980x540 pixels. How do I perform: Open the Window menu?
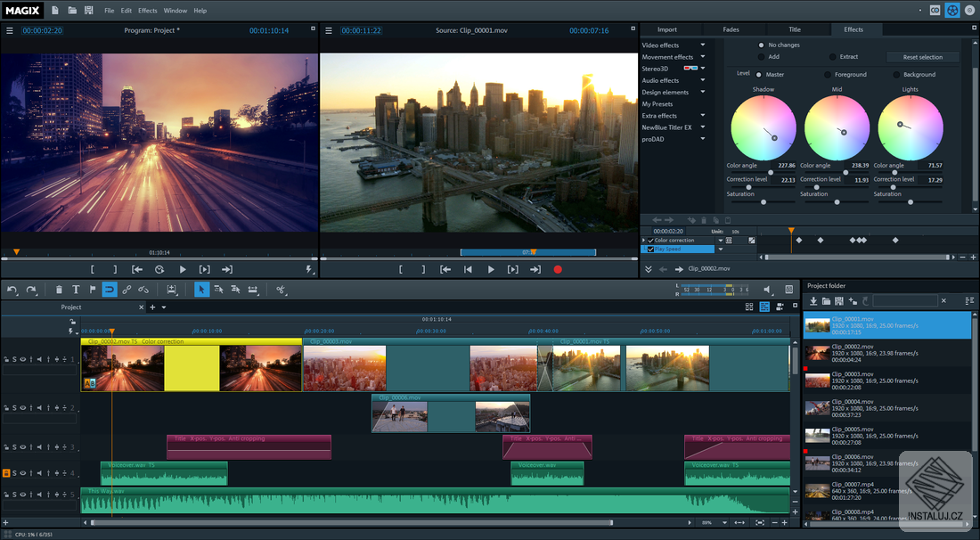(x=175, y=11)
